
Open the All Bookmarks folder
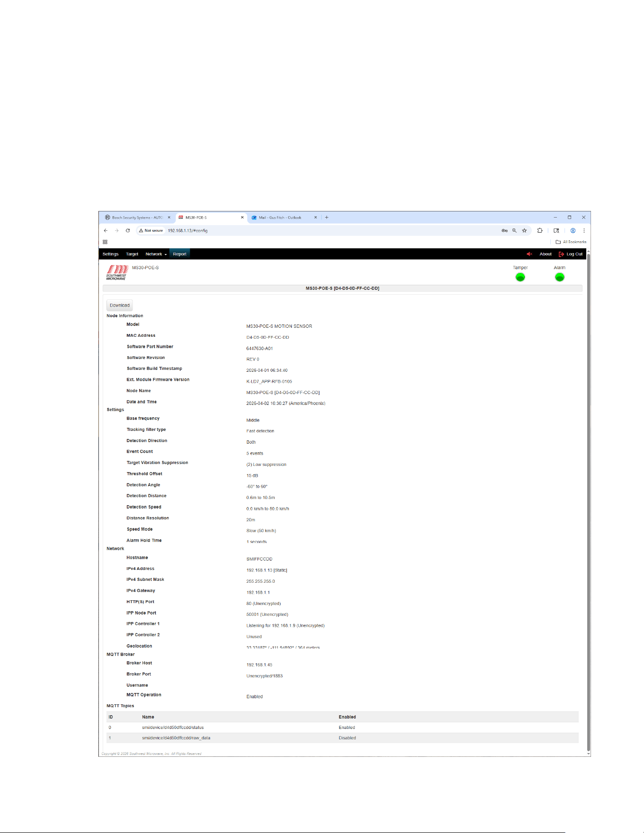pyautogui.click(x=571, y=242)
